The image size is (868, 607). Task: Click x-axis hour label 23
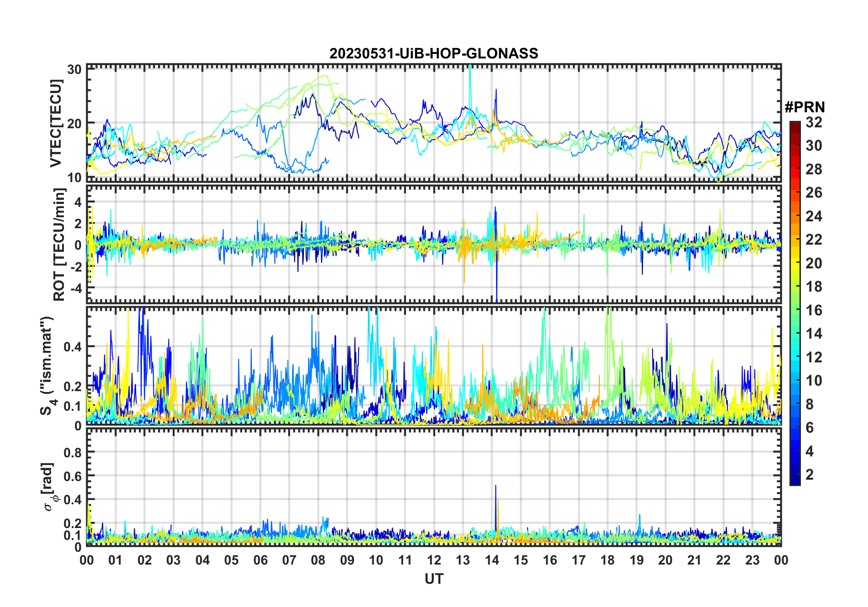pos(753,560)
